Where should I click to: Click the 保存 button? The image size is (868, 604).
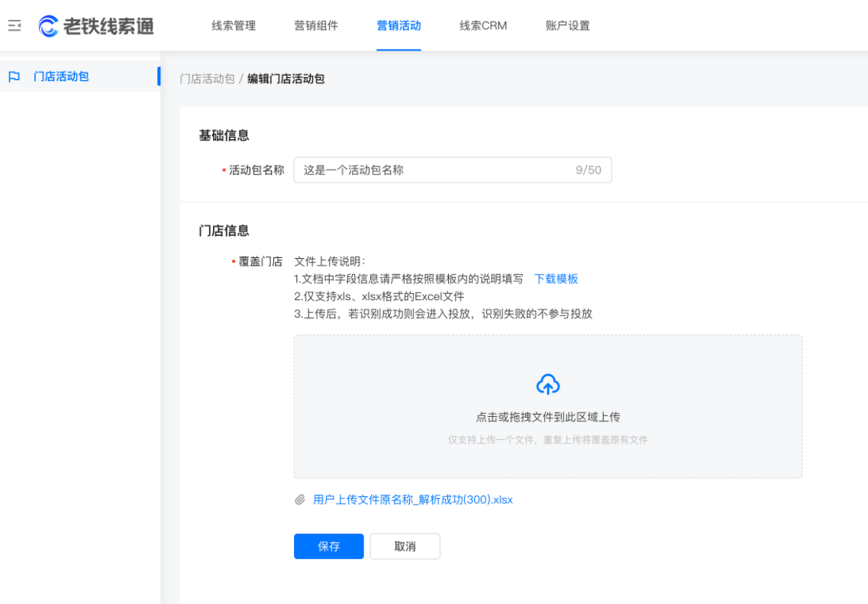pos(328,546)
